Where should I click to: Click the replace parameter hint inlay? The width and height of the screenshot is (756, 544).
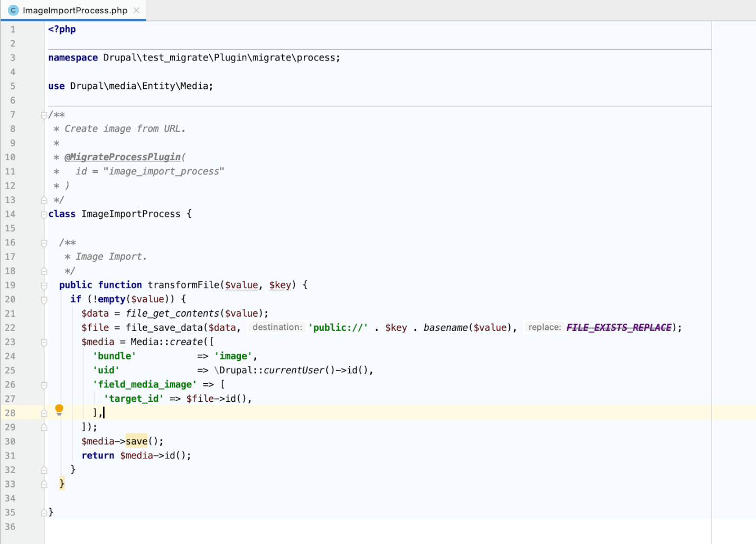coord(544,327)
